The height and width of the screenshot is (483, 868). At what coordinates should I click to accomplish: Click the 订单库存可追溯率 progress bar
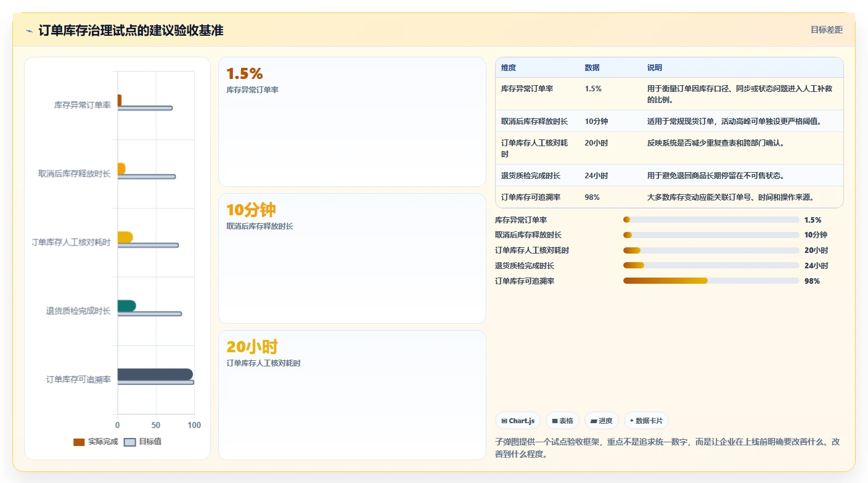tap(711, 281)
